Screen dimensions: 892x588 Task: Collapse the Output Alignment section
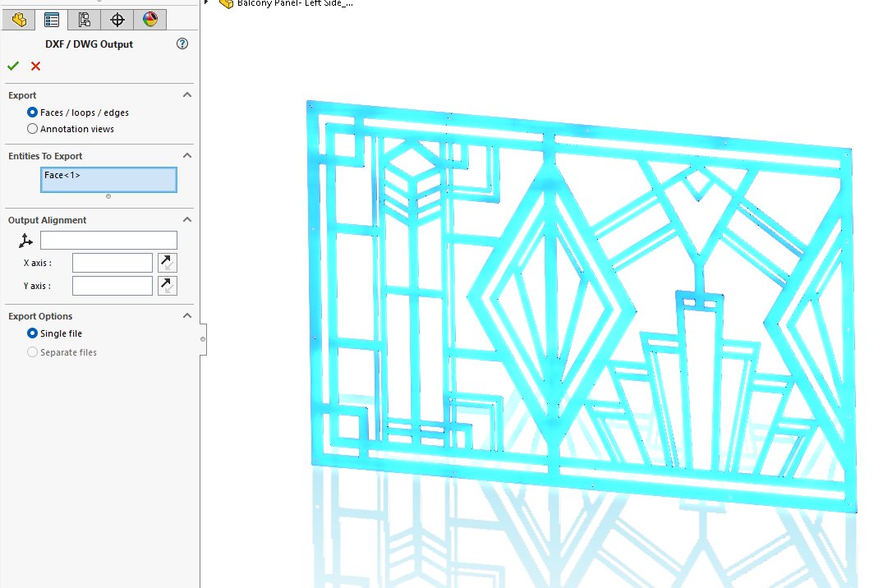(x=187, y=219)
